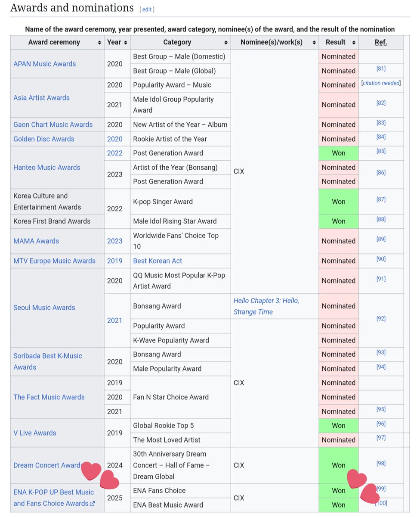Click 2019 year link in MTV Europe row

tap(115, 261)
